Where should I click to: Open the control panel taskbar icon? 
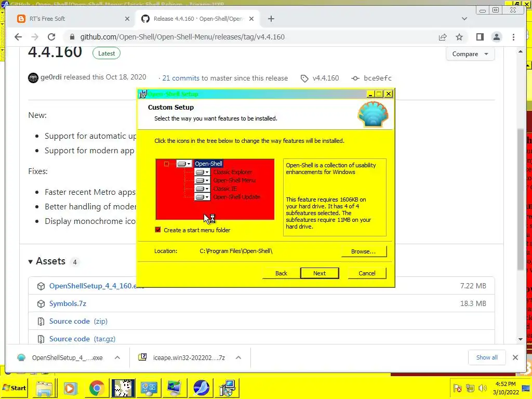point(149,389)
